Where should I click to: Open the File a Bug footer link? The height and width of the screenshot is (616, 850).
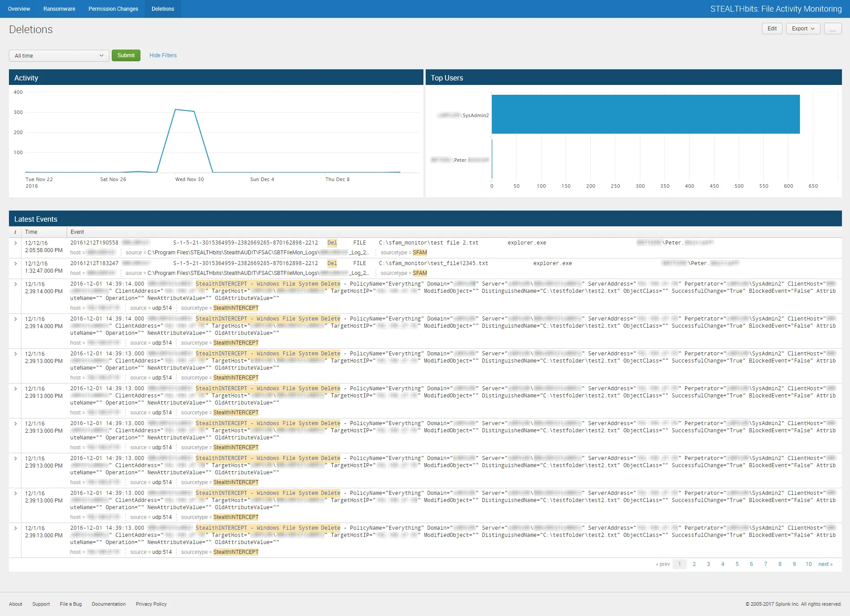pyautogui.click(x=71, y=604)
